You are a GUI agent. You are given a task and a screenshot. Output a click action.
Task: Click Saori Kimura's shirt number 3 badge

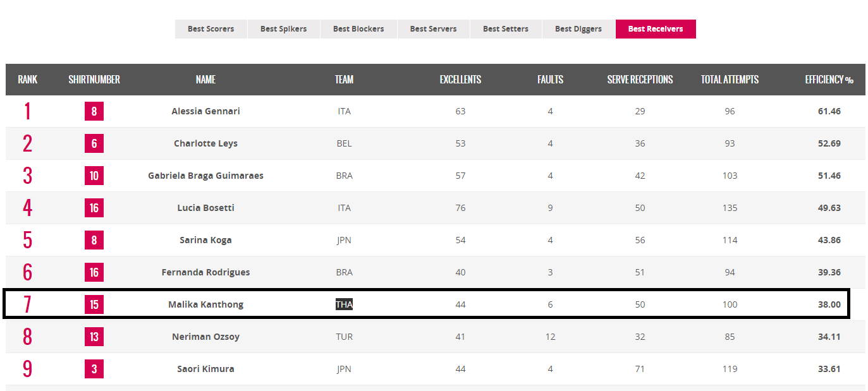pos(94,370)
